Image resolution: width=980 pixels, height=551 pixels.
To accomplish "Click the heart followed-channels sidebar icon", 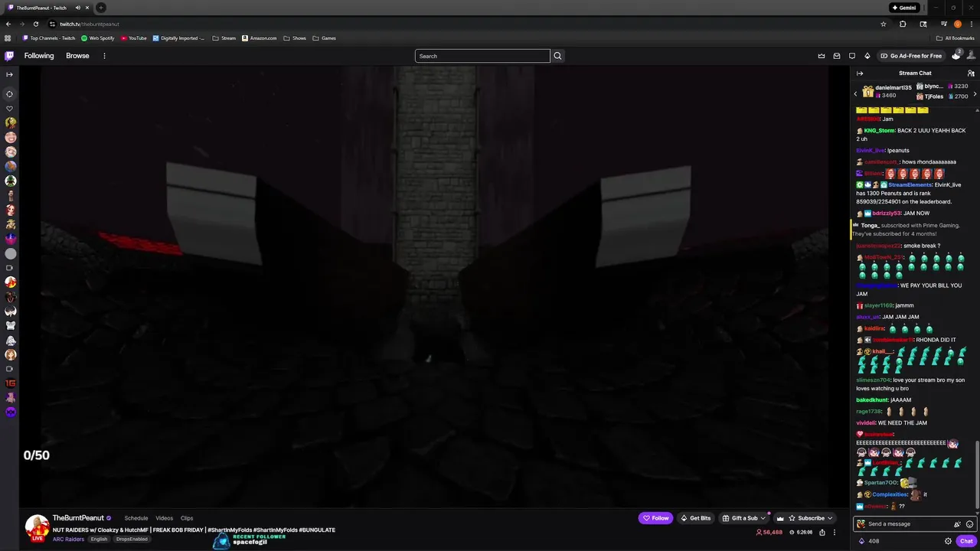I will [10, 109].
